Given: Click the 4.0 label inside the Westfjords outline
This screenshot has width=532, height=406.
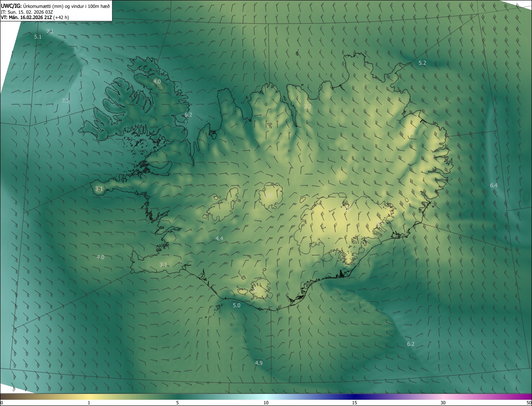Looking at the screenshot, I should coord(157,82).
